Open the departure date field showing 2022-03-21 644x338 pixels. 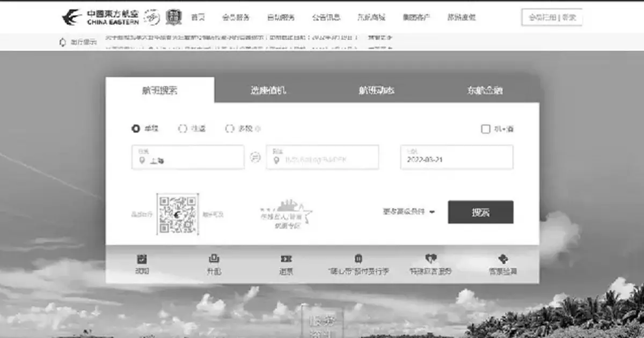pos(456,157)
